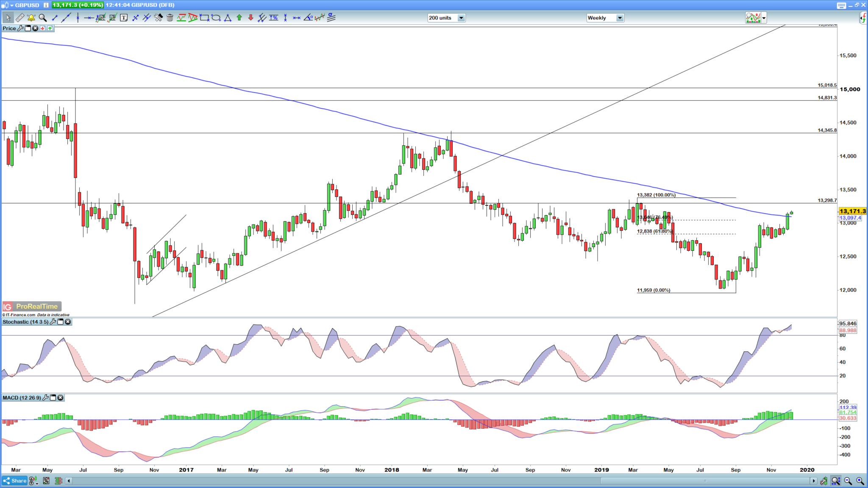Open Stochastic indicator wrench settings
This screenshot has width=868, height=488.
tap(53, 322)
